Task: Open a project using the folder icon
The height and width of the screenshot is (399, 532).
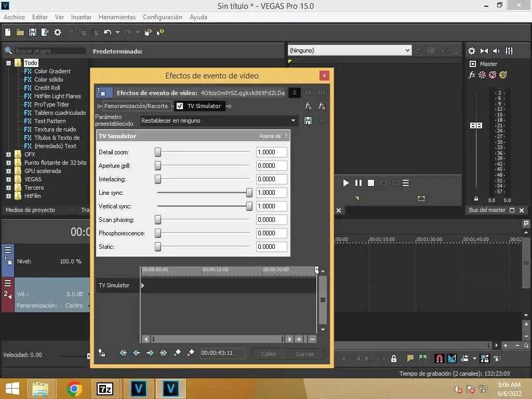Action: tap(20, 32)
